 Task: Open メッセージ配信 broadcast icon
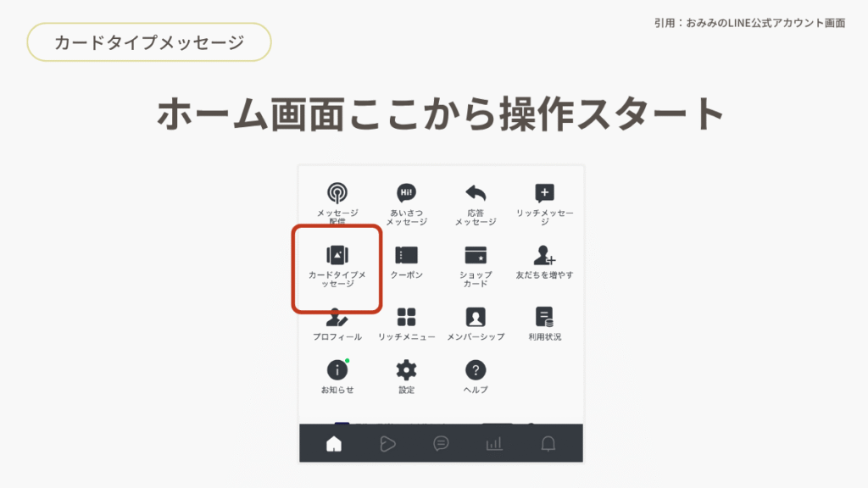point(337,194)
